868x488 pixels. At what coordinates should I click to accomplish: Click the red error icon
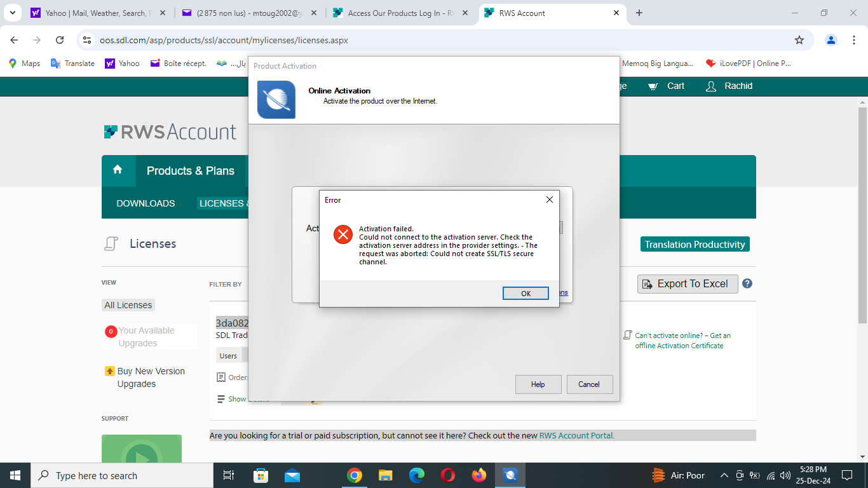click(x=343, y=235)
